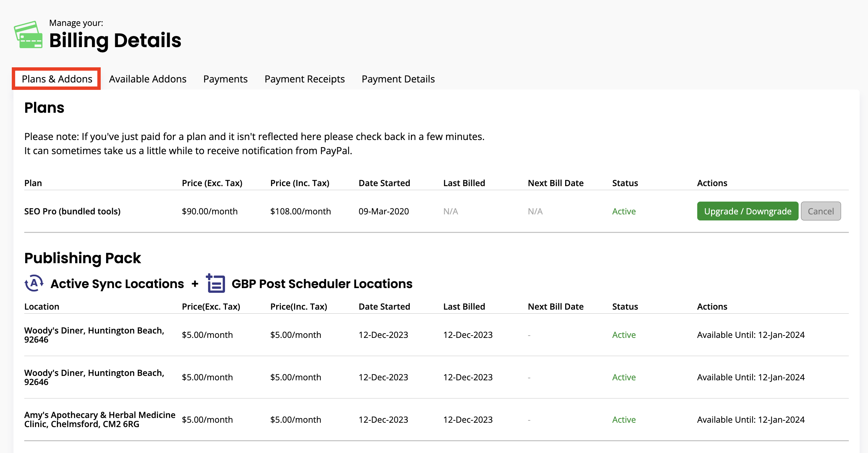This screenshot has width=868, height=453.
Task: Cancel the SEO Pro plan
Action: (x=821, y=211)
